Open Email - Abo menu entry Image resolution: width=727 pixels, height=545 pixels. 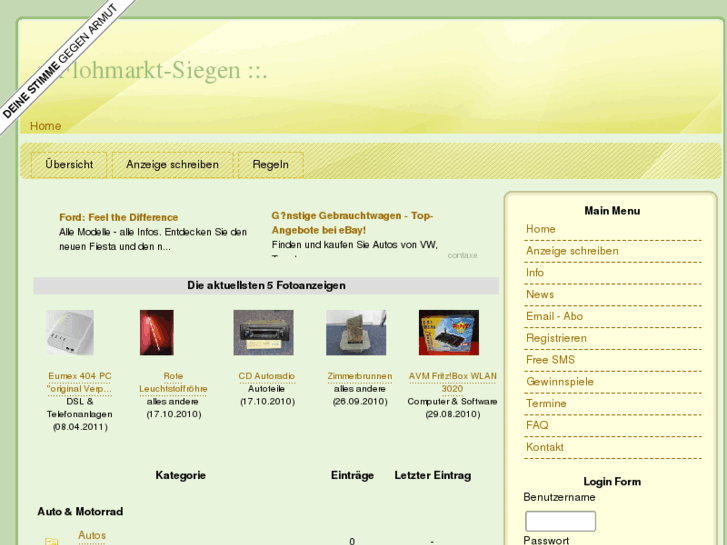pos(554,316)
